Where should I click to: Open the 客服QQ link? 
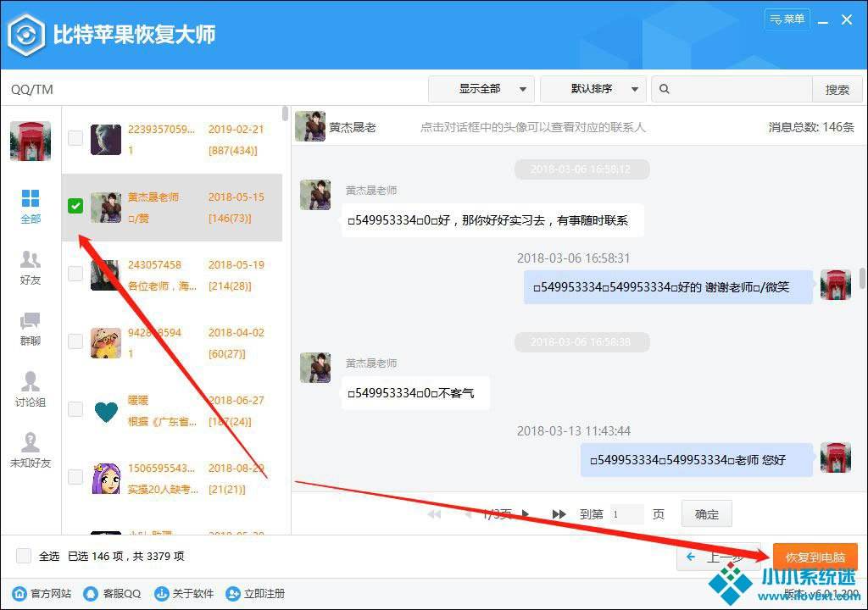click(x=112, y=593)
